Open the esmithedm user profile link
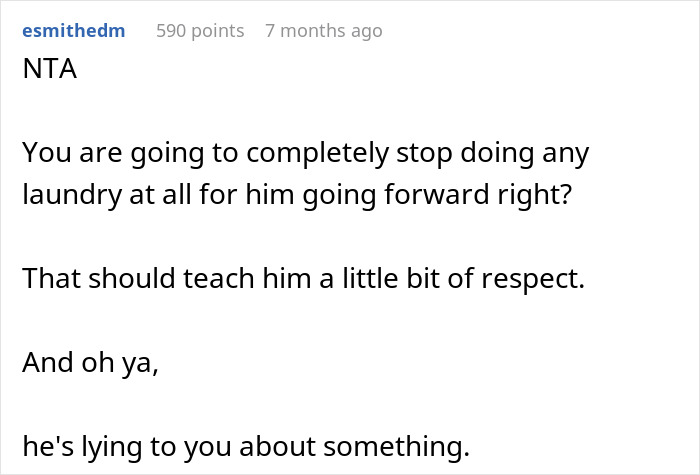The image size is (700, 475). [73, 31]
